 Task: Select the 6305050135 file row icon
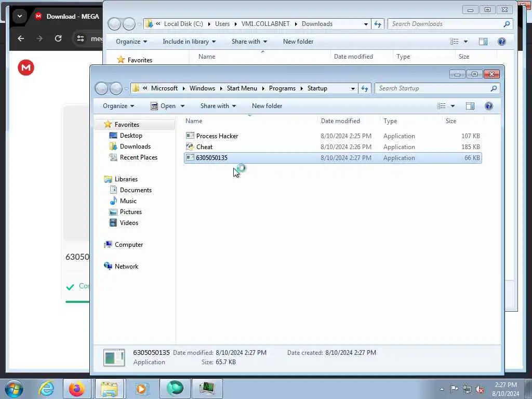(x=190, y=157)
